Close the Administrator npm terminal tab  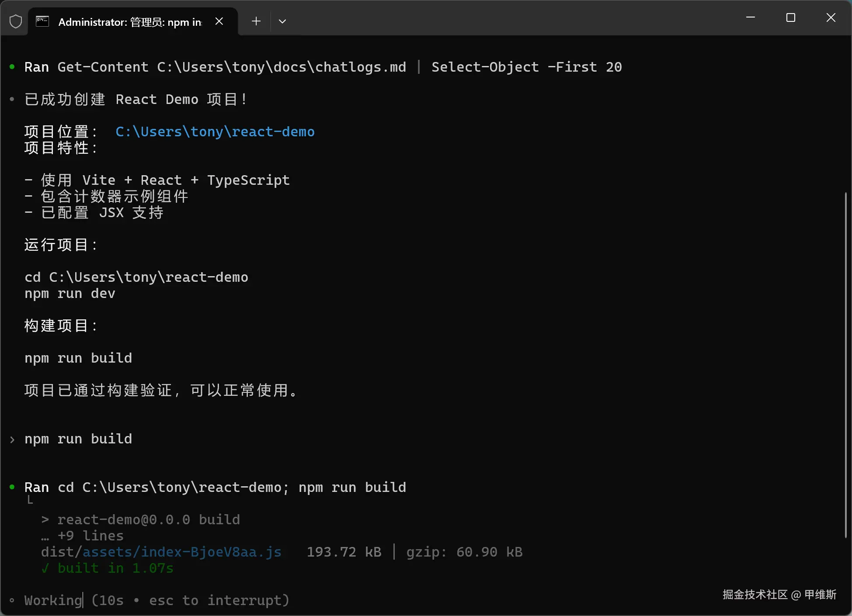coord(219,21)
